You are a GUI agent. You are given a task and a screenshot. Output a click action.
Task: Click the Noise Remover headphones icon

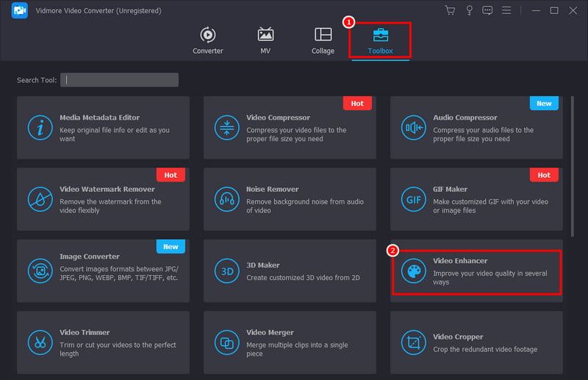(227, 199)
